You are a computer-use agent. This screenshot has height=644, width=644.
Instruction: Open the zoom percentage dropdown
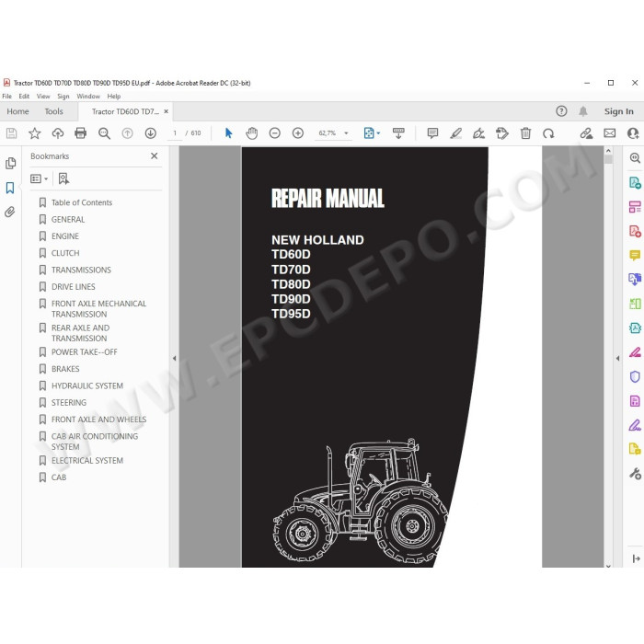coord(346,133)
